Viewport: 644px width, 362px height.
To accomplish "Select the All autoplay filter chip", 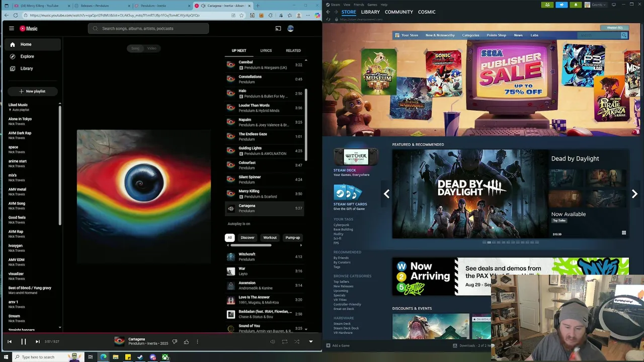I will (229, 237).
